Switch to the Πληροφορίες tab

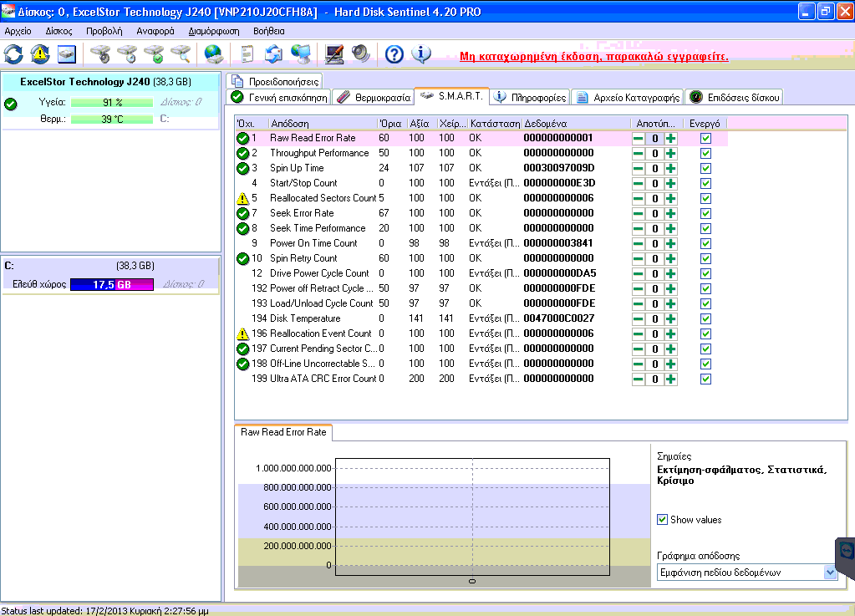531,98
